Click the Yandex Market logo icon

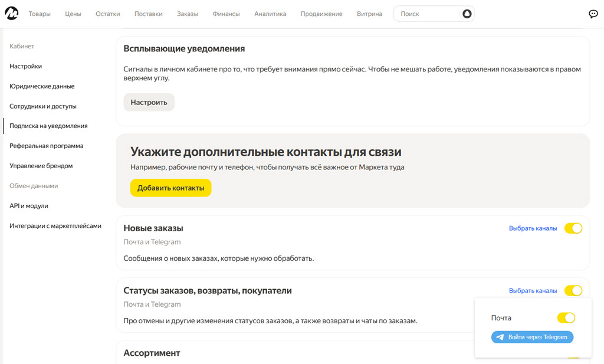click(11, 14)
